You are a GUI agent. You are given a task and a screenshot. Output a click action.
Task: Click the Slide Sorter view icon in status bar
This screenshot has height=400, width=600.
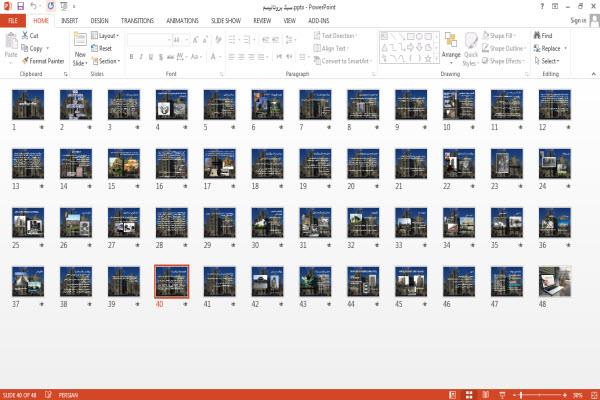(x=469, y=395)
